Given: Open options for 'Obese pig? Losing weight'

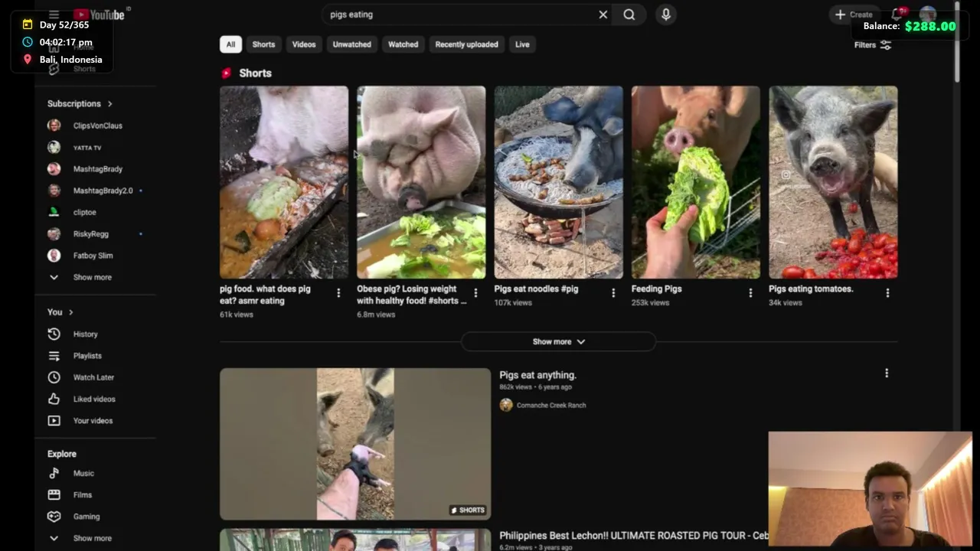Looking at the screenshot, I should point(475,293).
